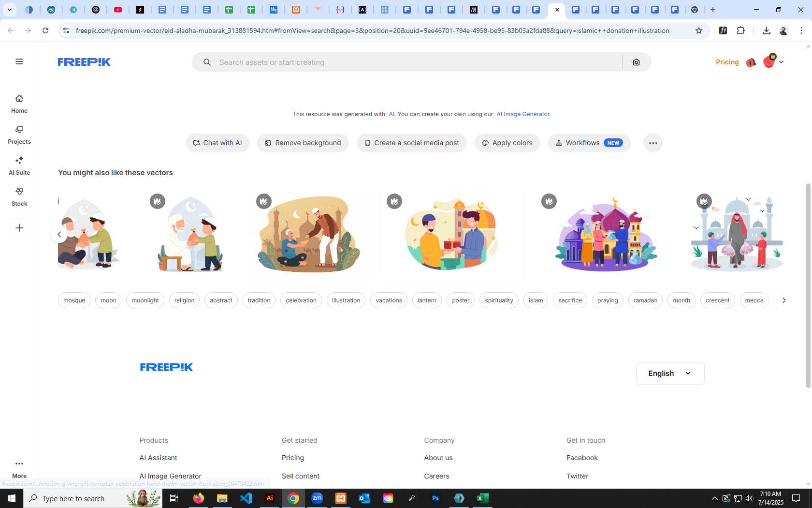Open the English language dropdown
The width and height of the screenshot is (812, 508).
(x=670, y=374)
